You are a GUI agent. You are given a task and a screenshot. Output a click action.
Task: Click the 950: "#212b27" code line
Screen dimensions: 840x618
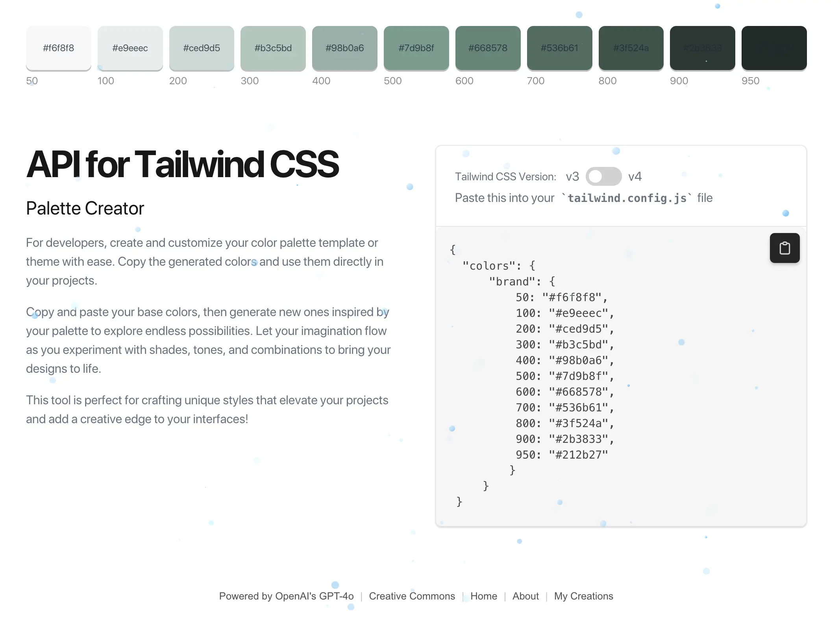[x=562, y=455]
